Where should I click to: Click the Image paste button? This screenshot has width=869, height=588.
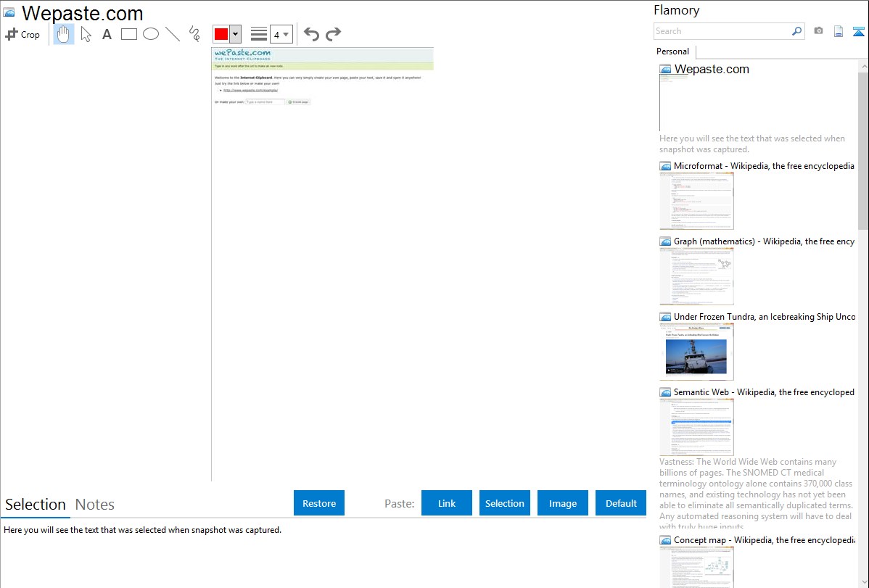click(563, 503)
